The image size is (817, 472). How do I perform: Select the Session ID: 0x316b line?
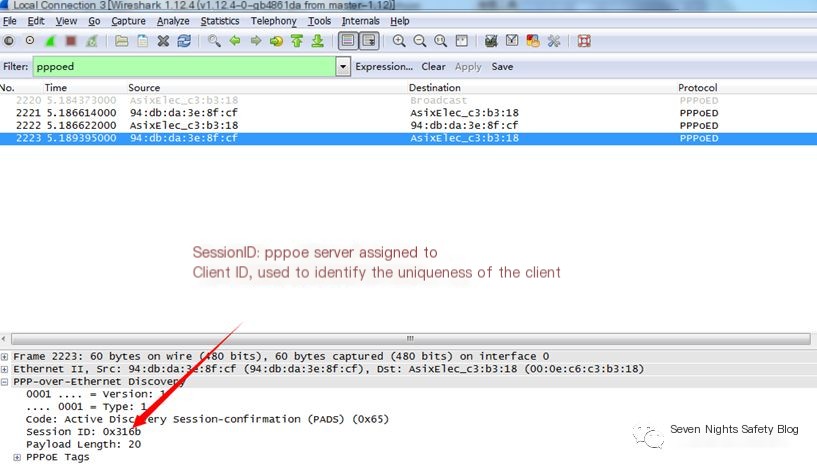point(83,432)
